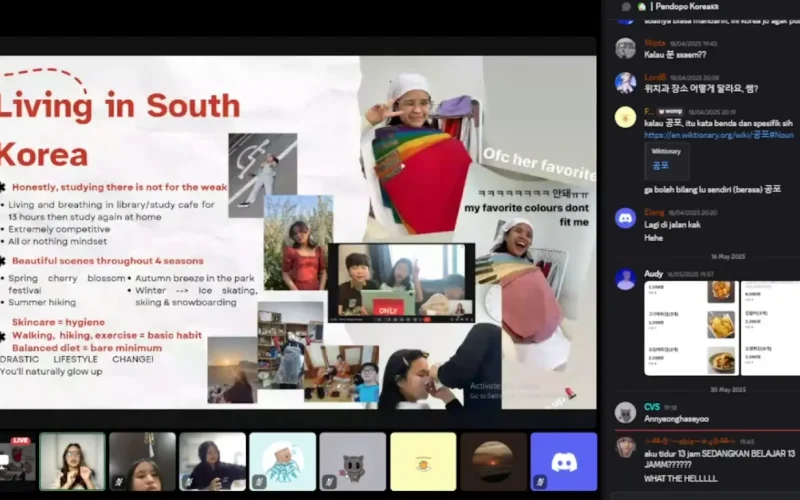
Task: Click the yellow avatar participant tile
Action: (422, 461)
